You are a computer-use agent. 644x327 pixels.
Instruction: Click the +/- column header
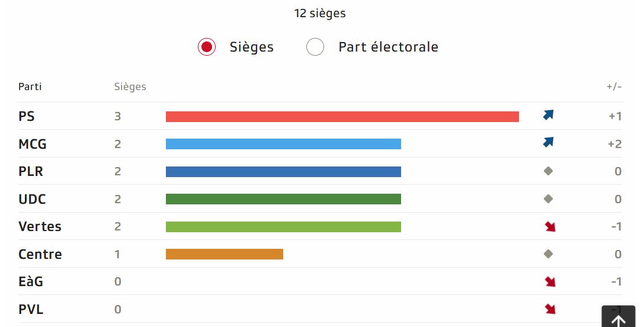(x=614, y=86)
